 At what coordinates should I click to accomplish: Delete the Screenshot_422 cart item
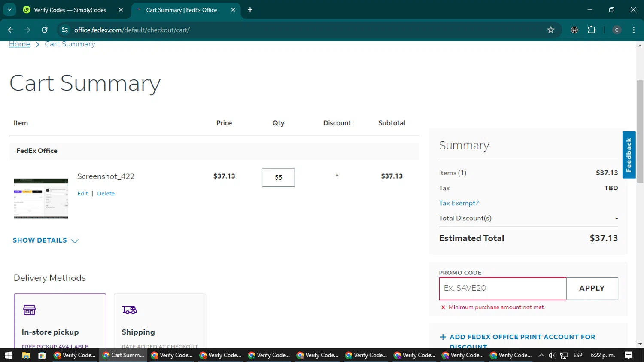(106, 194)
